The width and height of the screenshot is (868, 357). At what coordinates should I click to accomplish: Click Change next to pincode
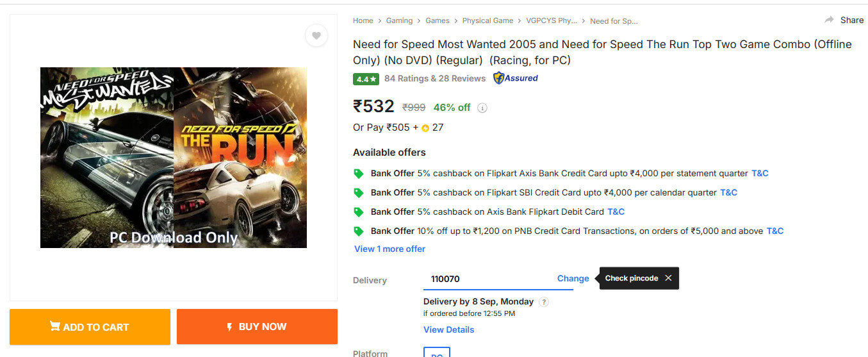[573, 278]
